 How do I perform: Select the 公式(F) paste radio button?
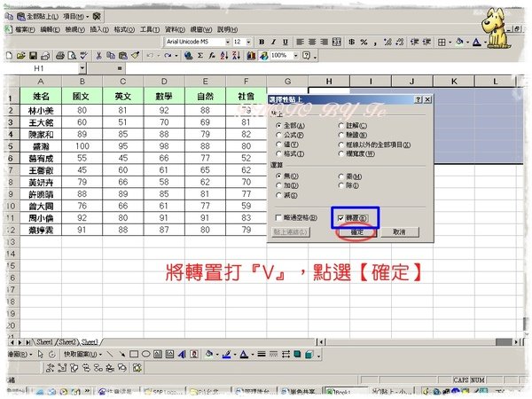[x=278, y=135]
